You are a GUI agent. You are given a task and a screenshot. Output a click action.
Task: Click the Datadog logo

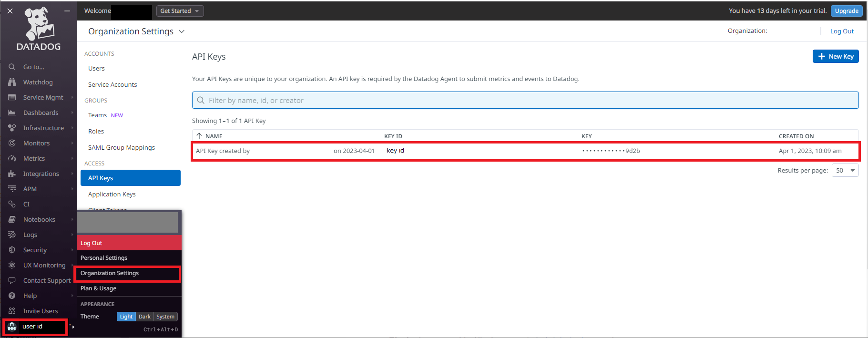click(x=39, y=29)
